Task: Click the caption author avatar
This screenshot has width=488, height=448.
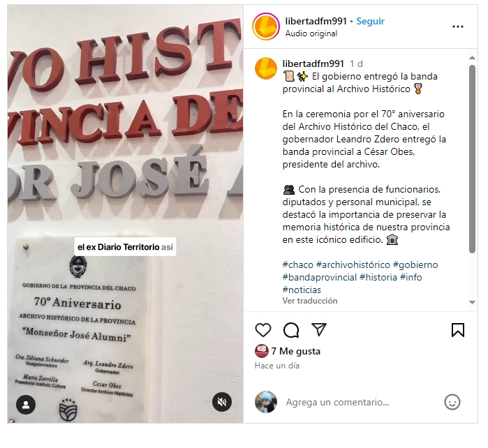Action: (x=266, y=68)
